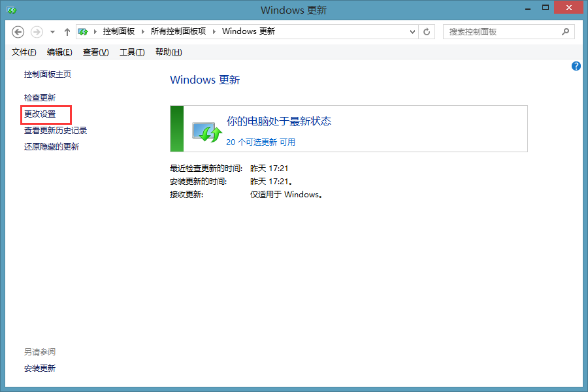The image size is (588, 392).
Task: Open 20 个可选更新 可用 link
Action: pos(261,142)
